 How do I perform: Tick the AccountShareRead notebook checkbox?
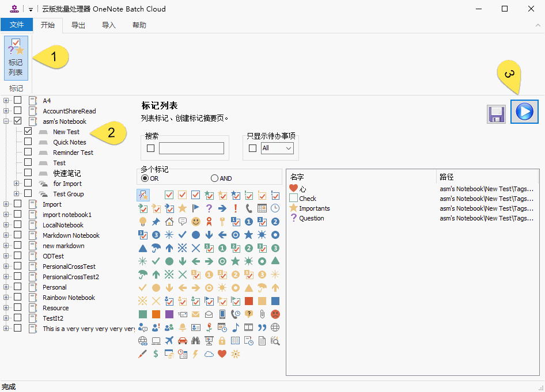pyautogui.click(x=18, y=111)
